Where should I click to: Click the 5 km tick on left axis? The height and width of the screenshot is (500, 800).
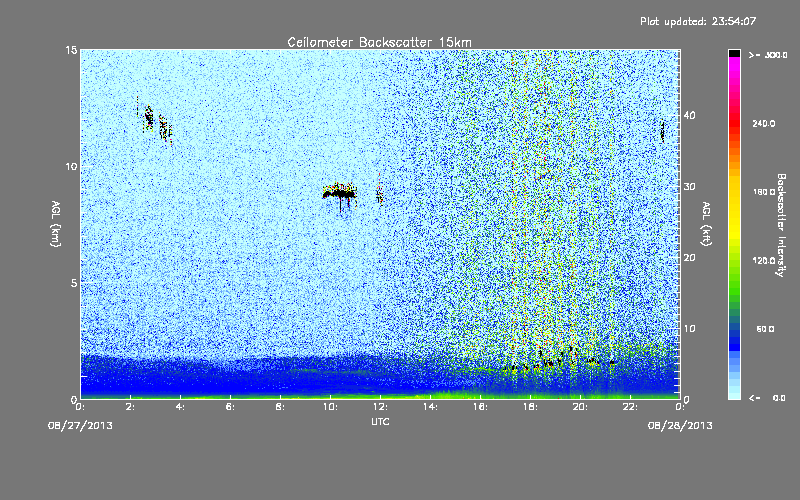74,283
